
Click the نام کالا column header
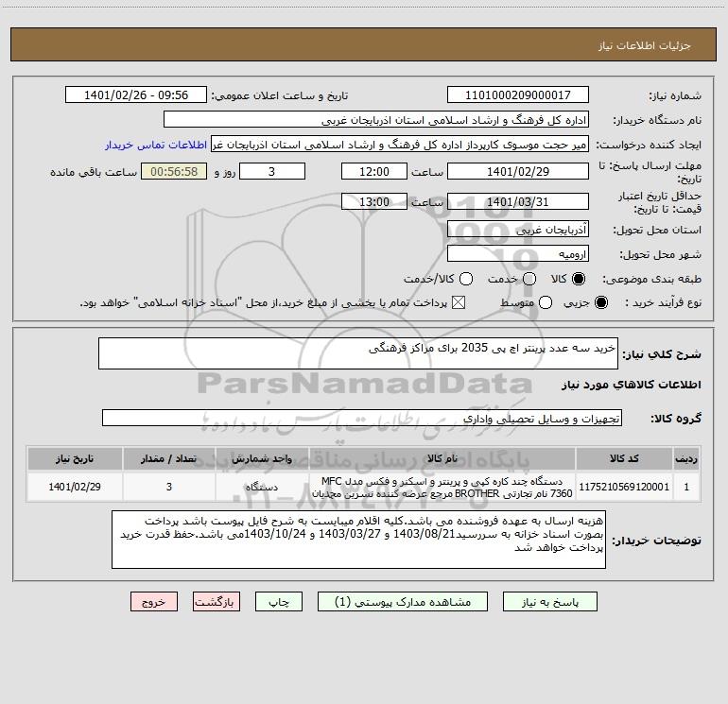(442, 459)
